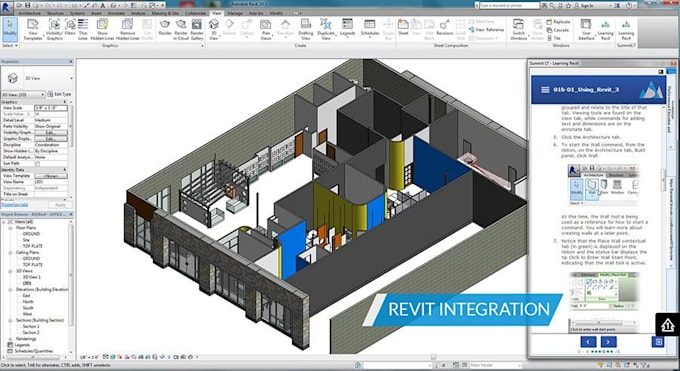Screen dimensions: 680x371
Task: Click Edit button for Visibility/Graphics overrides
Action: pos(51,132)
